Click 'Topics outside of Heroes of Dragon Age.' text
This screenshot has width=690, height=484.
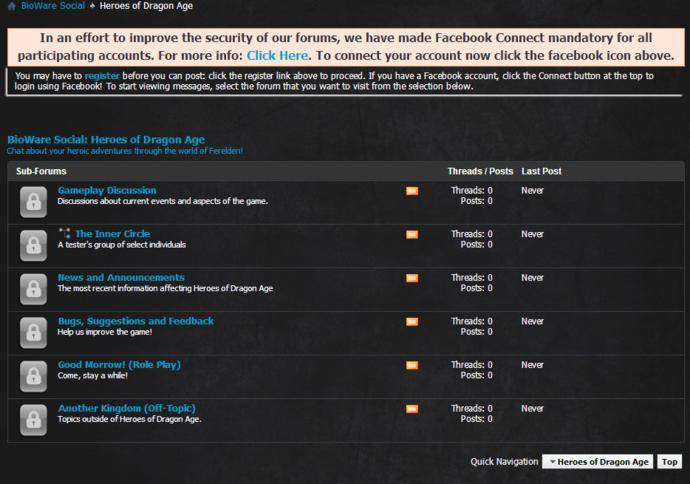129,419
